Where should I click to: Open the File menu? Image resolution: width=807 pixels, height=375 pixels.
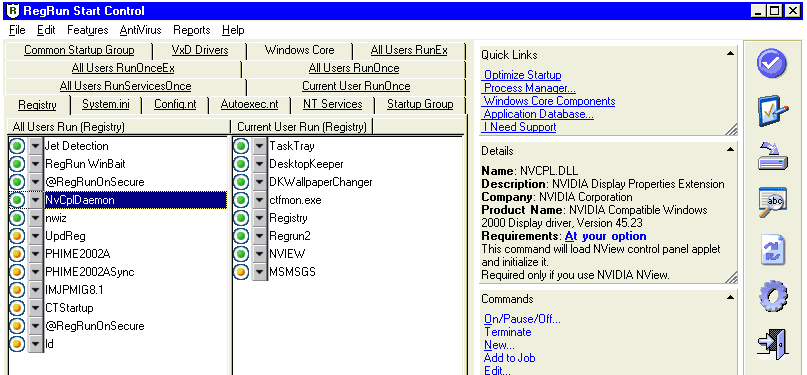coord(17,30)
